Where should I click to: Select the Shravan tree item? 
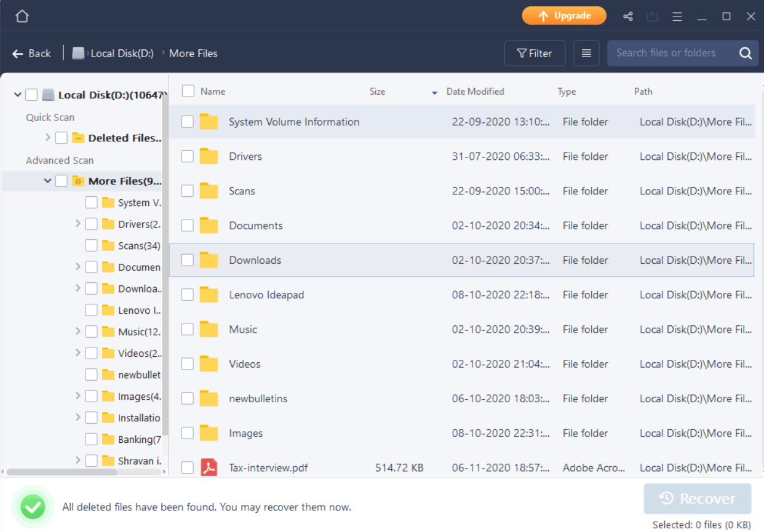tap(140, 461)
